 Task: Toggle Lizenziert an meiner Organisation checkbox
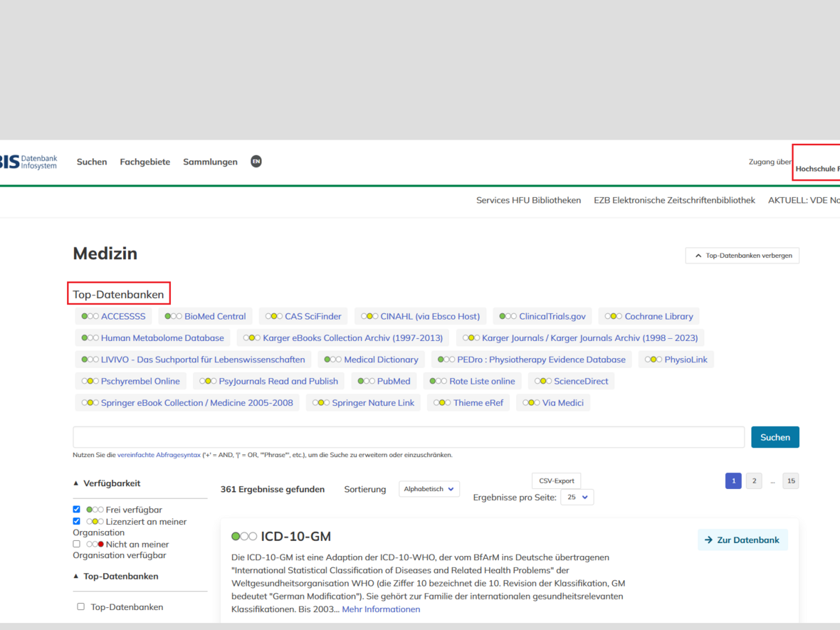point(77,521)
